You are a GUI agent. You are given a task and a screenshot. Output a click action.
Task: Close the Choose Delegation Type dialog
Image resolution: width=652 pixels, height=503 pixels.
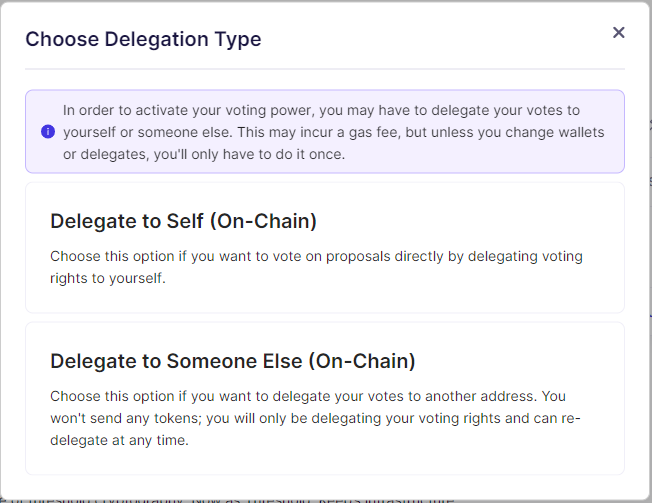pyautogui.click(x=618, y=32)
